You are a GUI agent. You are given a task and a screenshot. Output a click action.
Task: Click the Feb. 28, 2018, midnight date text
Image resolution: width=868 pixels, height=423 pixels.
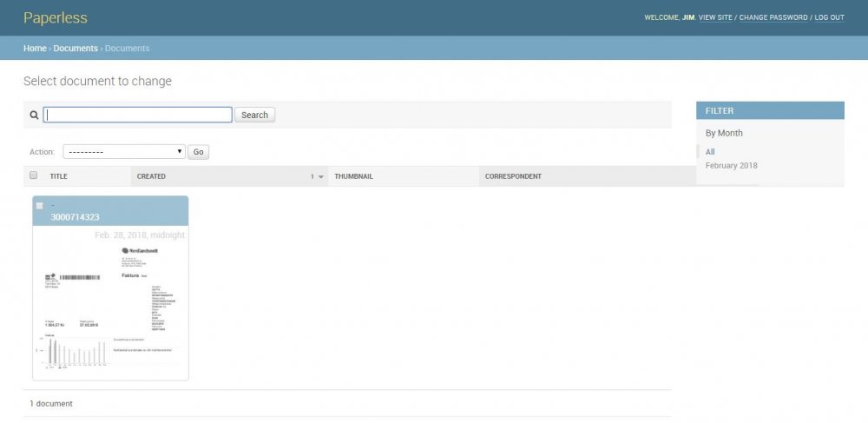pyautogui.click(x=140, y=235)
